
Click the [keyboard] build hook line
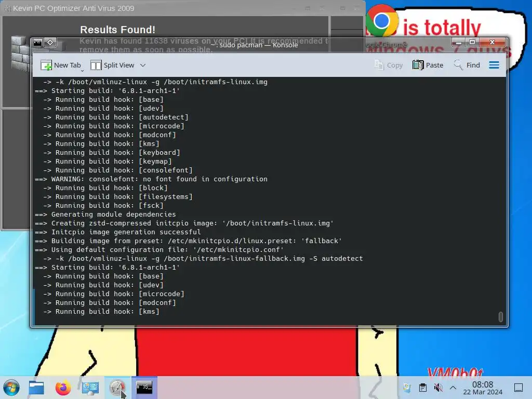pos(111,152)
